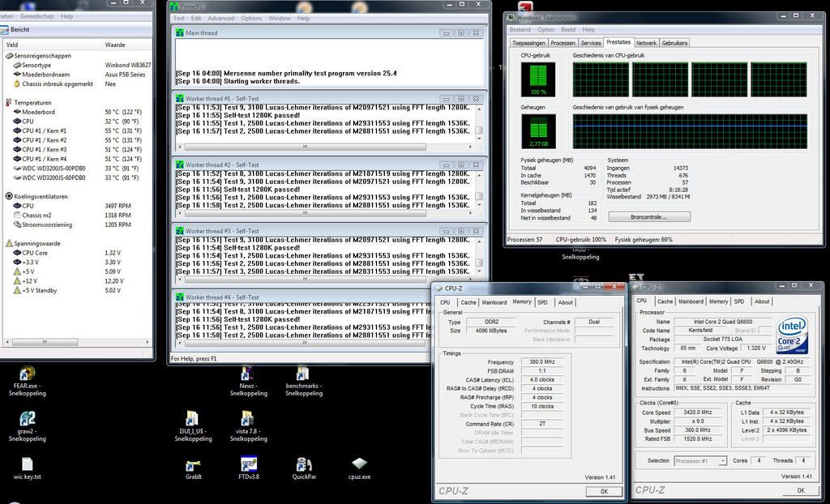Image resolution: width=830 pixels, height=504 pixels.
Task: Click the Worker thread #1 title icon
Action: coord(180,99)
